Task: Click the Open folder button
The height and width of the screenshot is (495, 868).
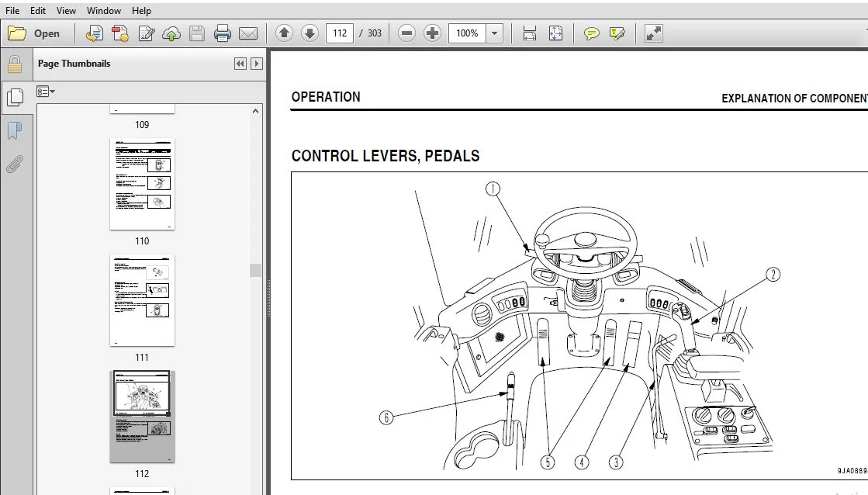Action: pyautogui.click(x=34, y=34)
